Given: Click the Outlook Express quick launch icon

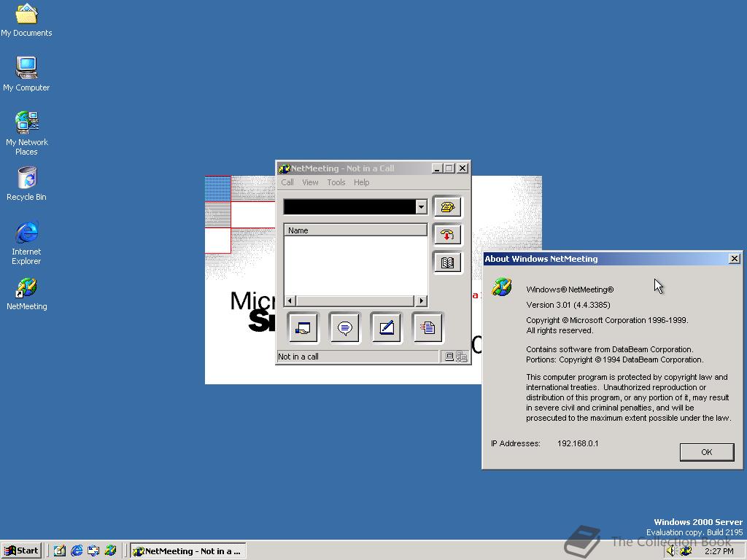Looking at the screenshot, I should [x=93, y=551].
